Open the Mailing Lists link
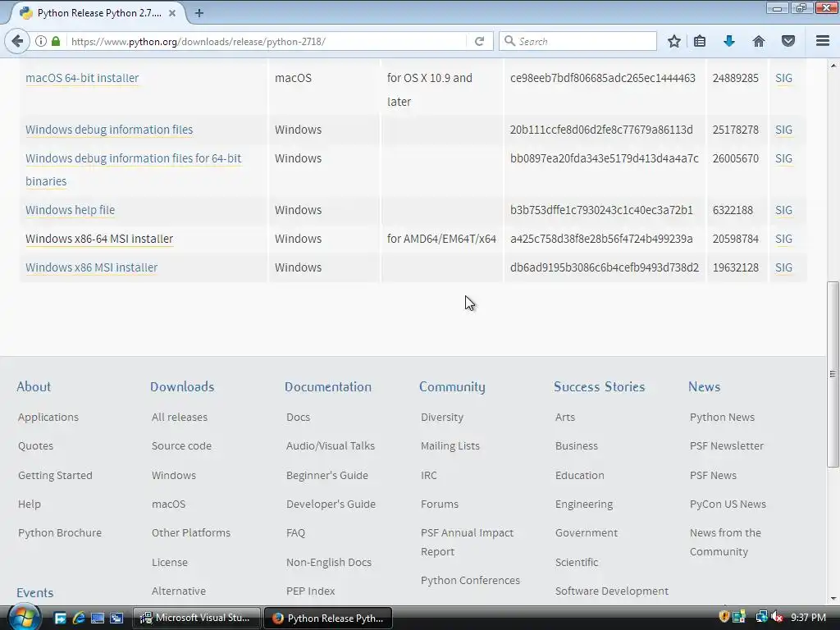Screen dimensions: 840x630 pos(450,445)
